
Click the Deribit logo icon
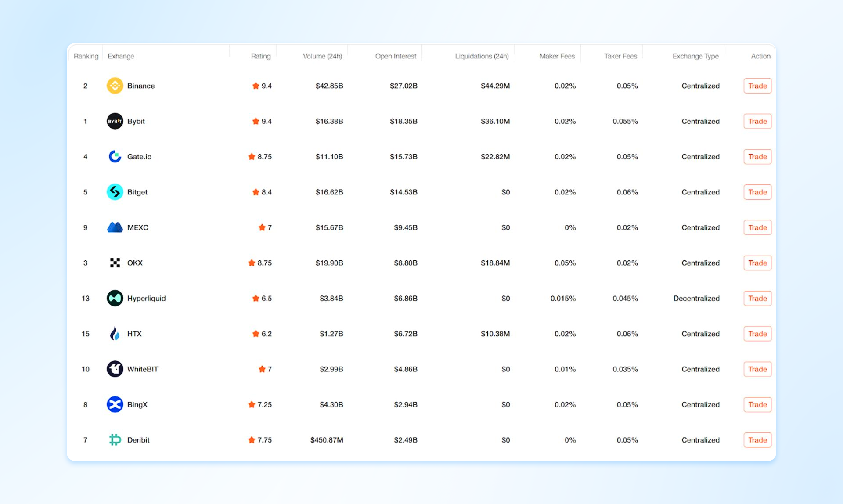click(115, 440)
